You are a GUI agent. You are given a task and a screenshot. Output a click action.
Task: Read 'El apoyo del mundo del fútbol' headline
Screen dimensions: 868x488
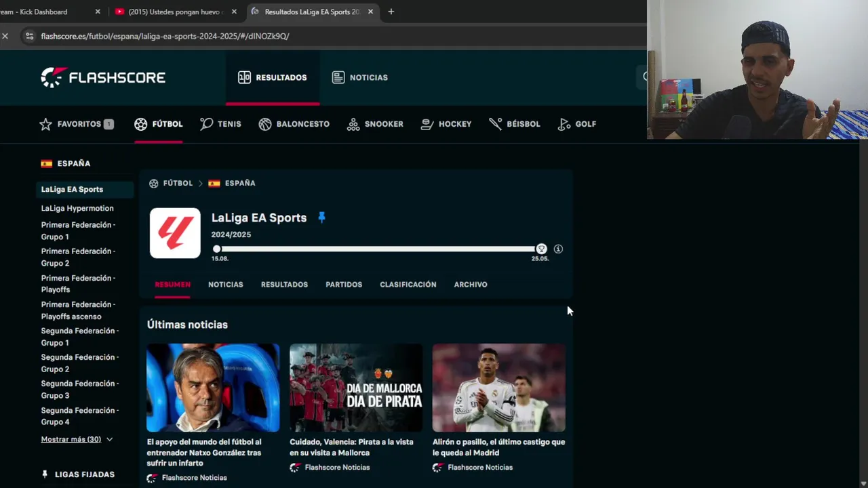pyautogui.click(x=204, y=452)
